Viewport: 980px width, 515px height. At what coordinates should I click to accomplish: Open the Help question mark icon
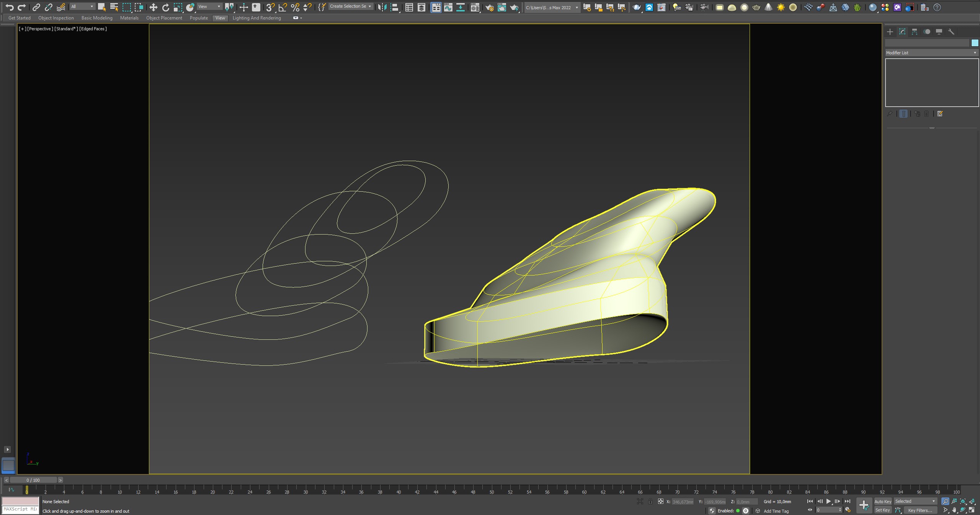coord(937,7)
